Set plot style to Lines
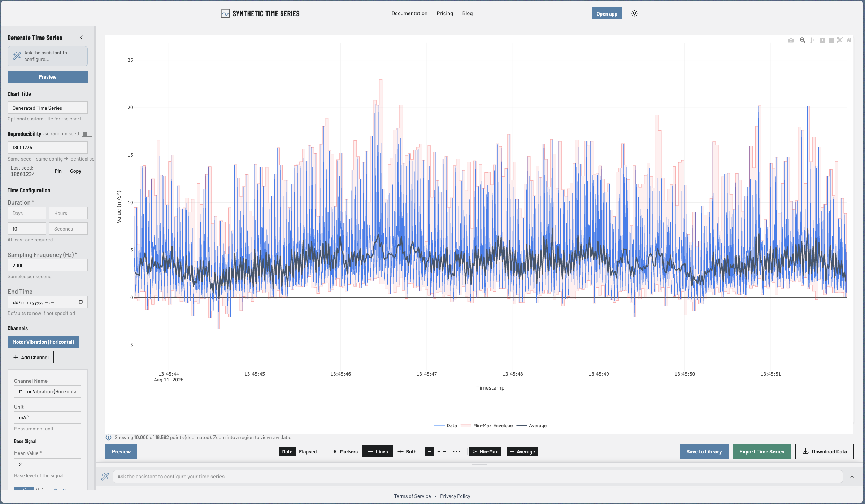 point(378,452)
